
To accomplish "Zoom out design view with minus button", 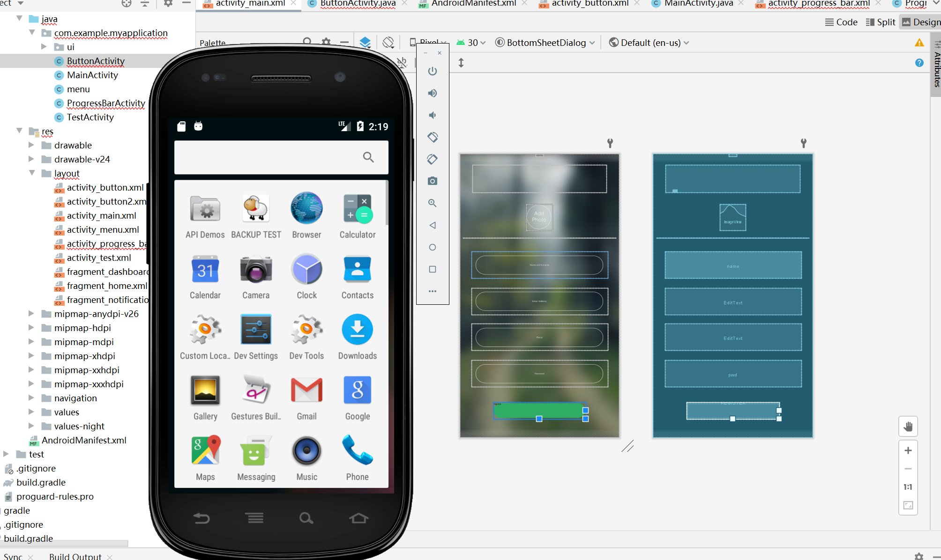I will tap(908, 469).
